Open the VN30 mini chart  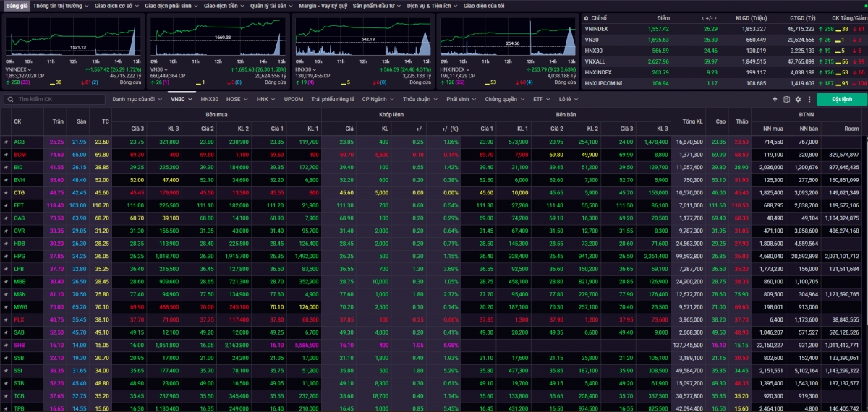pyautogui.click(x=218, y=36)
